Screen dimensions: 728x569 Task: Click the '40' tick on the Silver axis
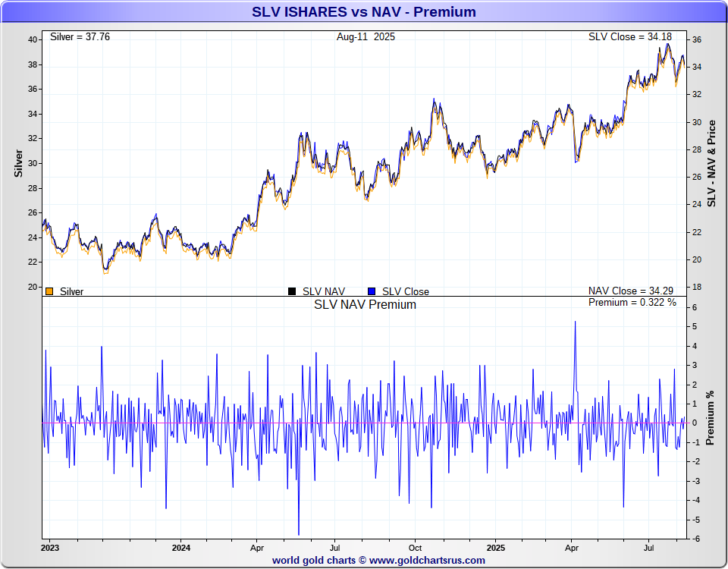click(x=33, y=39)
